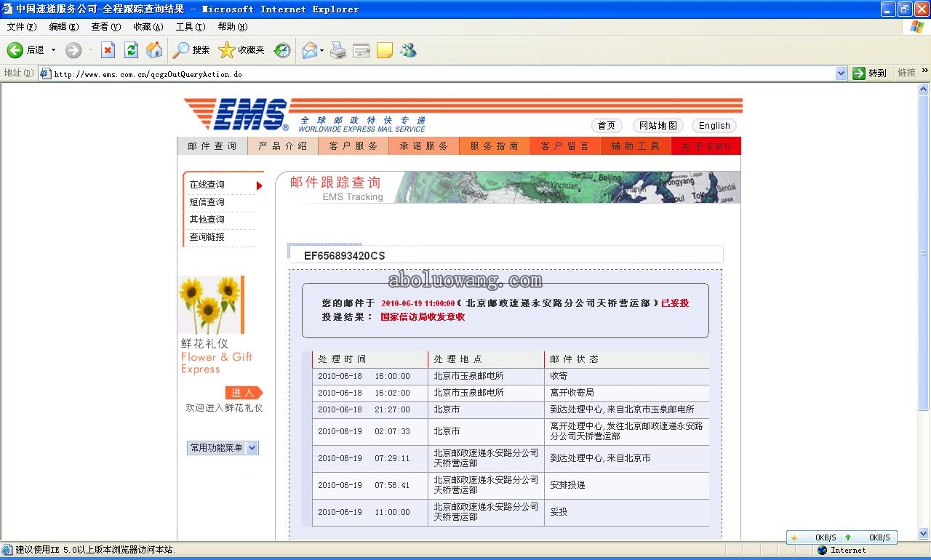Select the 关于EMS navigation tab
The width and height of the screenshot is (931, 560).
(706, 145)
